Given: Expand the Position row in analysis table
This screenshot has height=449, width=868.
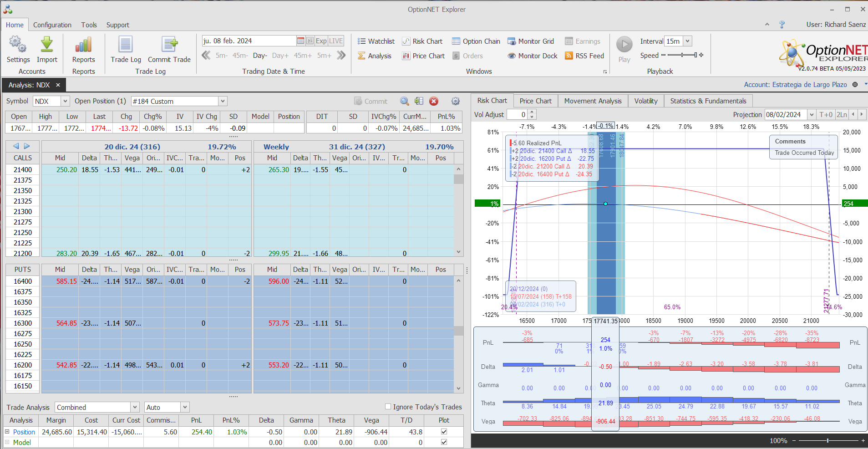Looking at the screenshot, I should point(7,432).
